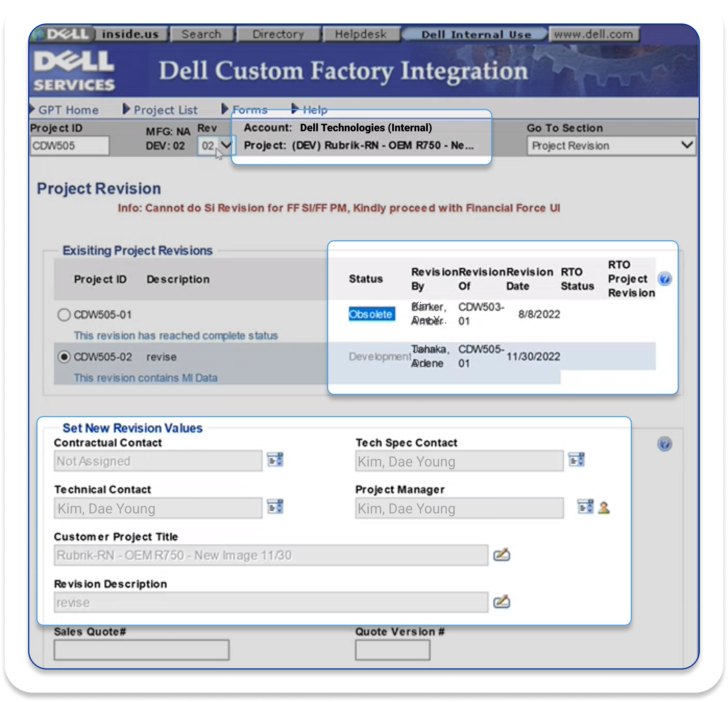This screenshot has width=728, height=702.
Task: Click the Contractual Contact field
Action: click(158, 461)
